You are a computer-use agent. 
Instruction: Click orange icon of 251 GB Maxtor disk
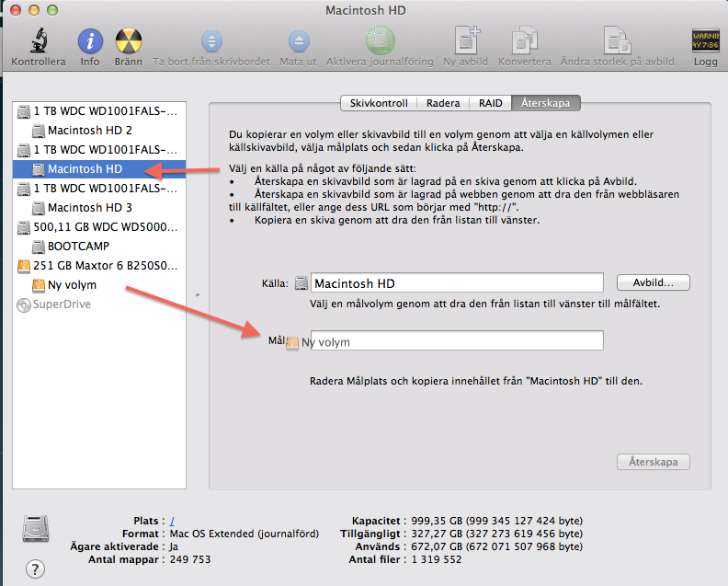pyautogui.click(x=24, y=266)
